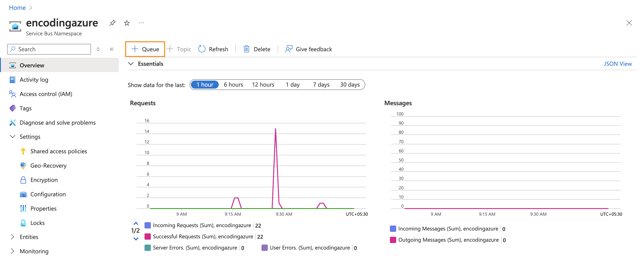This screenshot has width=644, height=256.
Task: Select the 1 hour time range toggle
Action: pyautogui.click(x=205, y=85)
